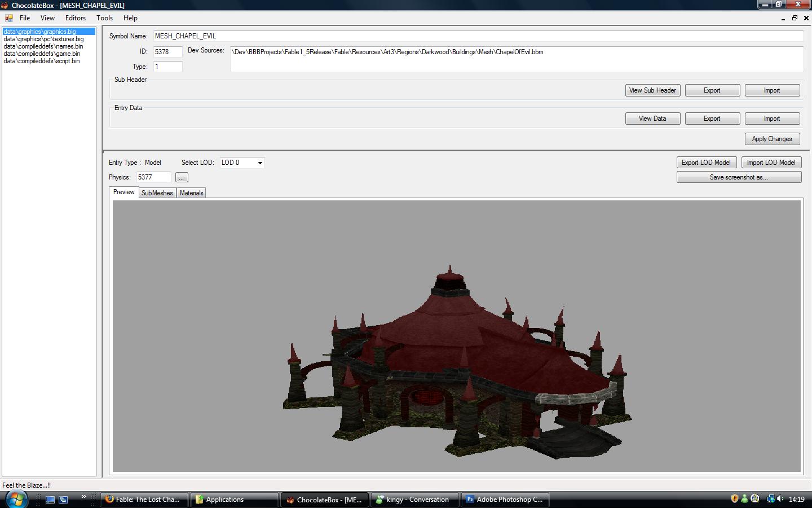This screenshot has height=508, width=812.
Task: Select data\graphics\pc\textures.big in the file list
Action: pos(43,39)
